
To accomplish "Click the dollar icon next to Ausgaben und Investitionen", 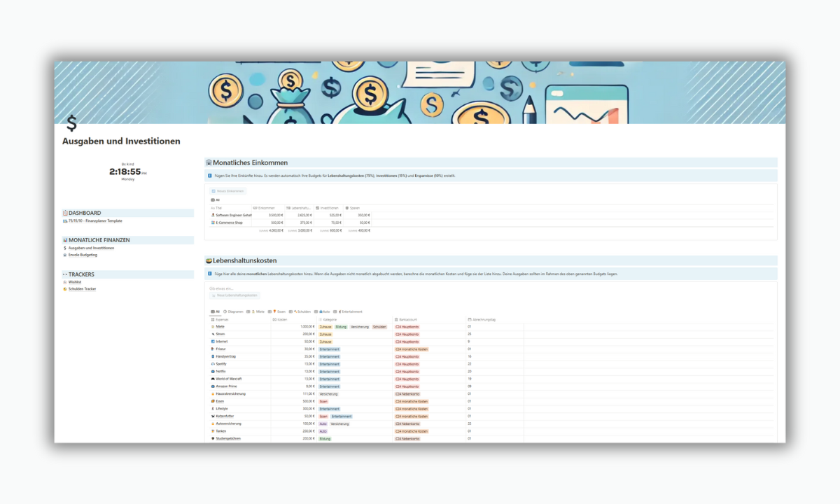I will pyautogui.click(x=64, y=248).
